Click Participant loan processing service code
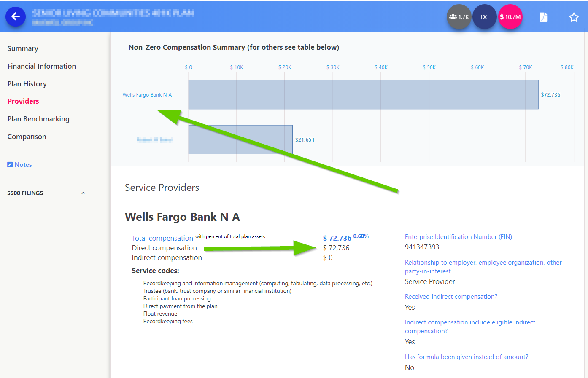This screenshot has width=588, height=378. (177, 298)
